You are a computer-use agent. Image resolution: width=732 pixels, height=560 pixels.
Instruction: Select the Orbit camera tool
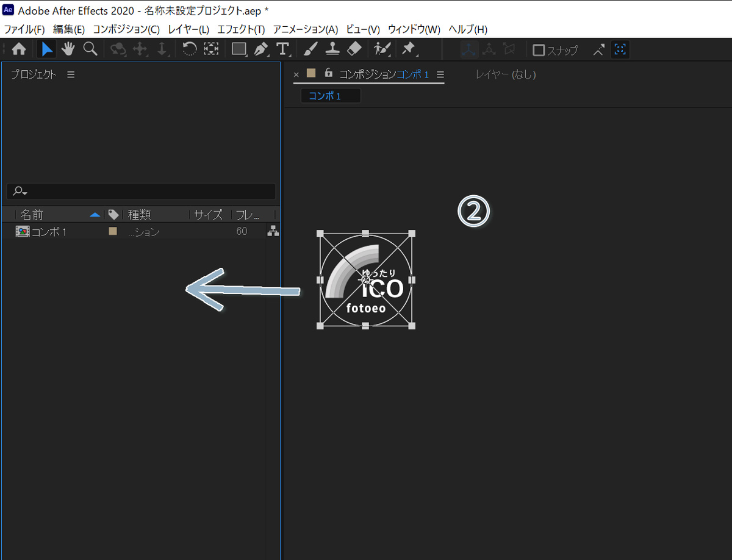coord(117,49)
